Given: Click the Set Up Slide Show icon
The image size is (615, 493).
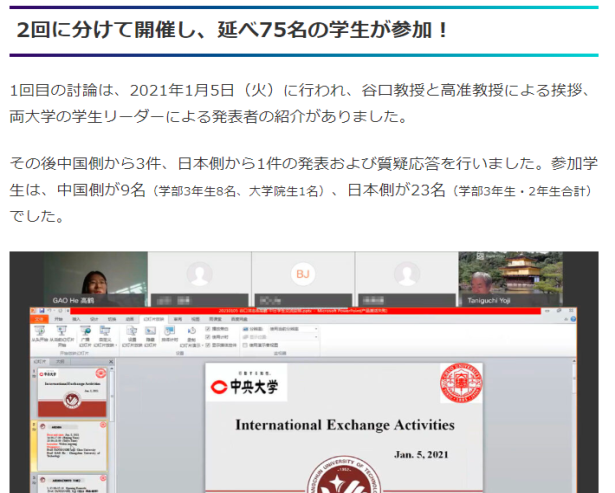Looking at the screenshot, I should tap(132, 333).
